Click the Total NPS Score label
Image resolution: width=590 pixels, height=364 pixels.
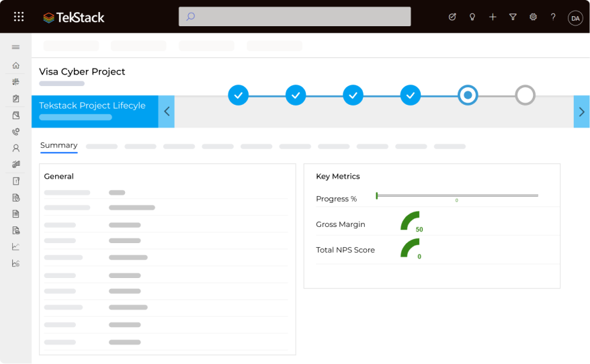(x=345, y=250)
